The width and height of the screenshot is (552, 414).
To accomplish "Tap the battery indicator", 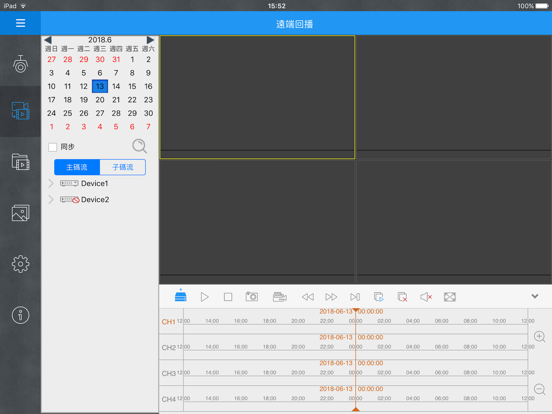I will [542, 6].
